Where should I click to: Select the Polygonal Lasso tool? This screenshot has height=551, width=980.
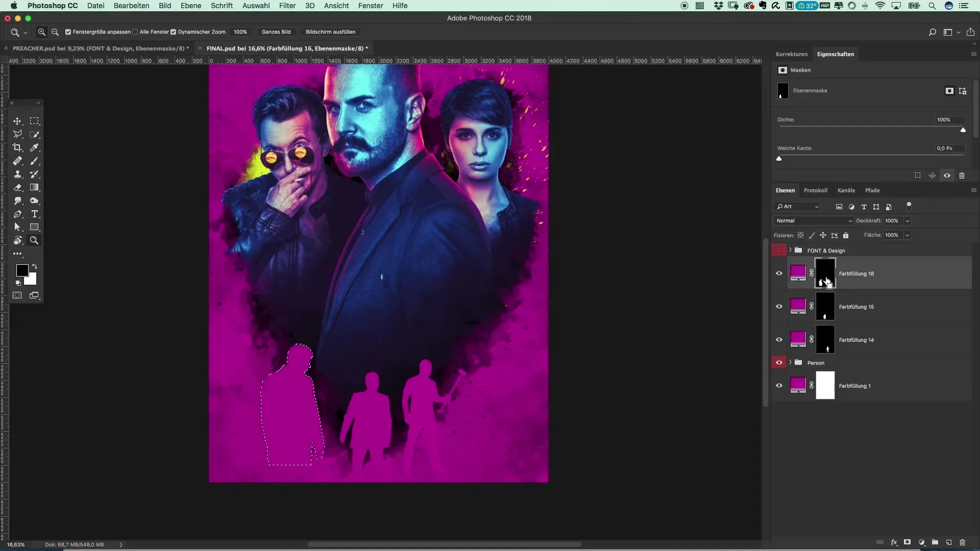(x=17, y=134)
